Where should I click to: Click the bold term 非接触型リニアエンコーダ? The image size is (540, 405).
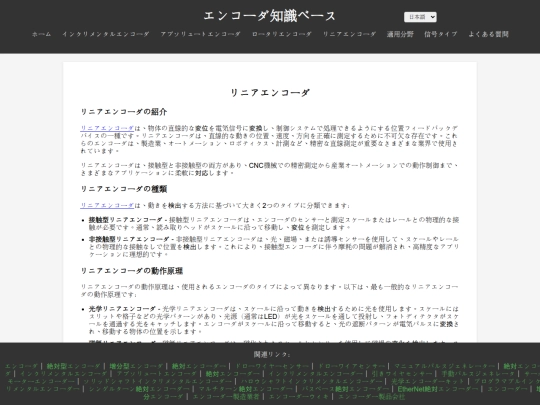(x=129, y=239)
